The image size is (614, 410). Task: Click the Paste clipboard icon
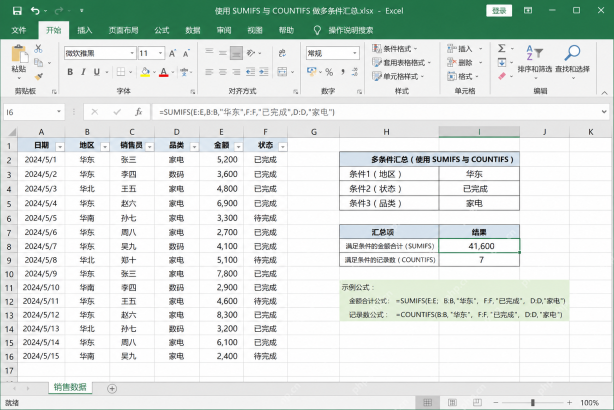[19, 54]
